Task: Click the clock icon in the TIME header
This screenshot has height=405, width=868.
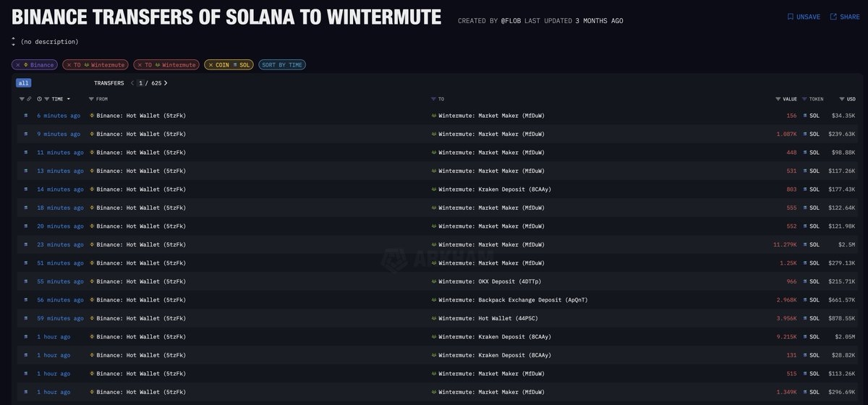Action: point(39,98)
